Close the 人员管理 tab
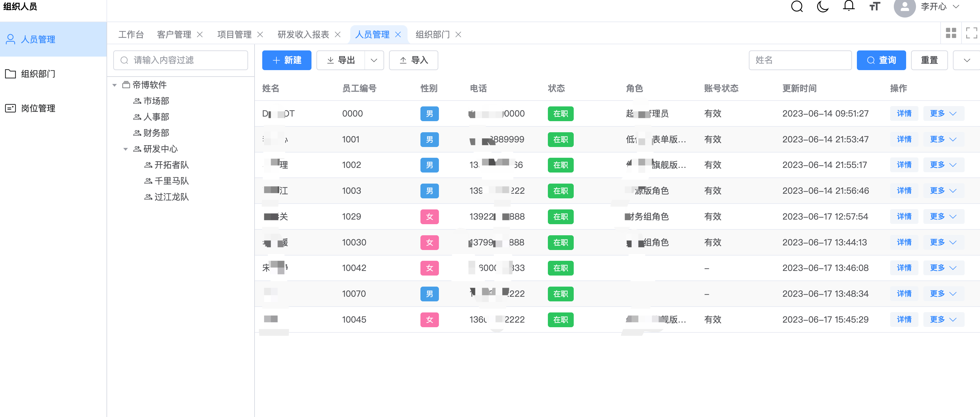This screenshot has height=417, width=980. [398, 34]
